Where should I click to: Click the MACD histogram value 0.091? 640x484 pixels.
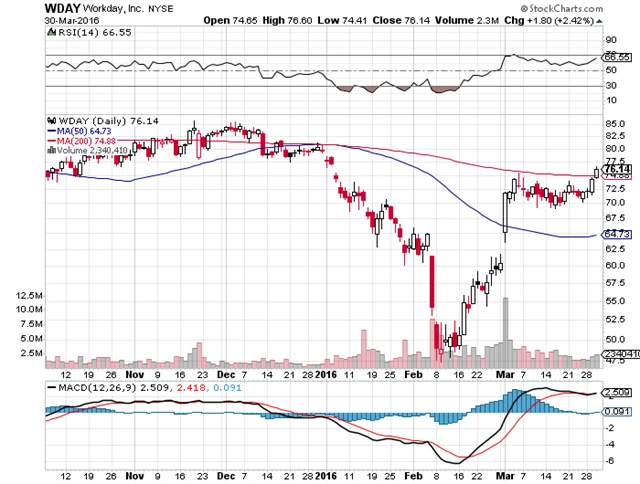(227, 388)
